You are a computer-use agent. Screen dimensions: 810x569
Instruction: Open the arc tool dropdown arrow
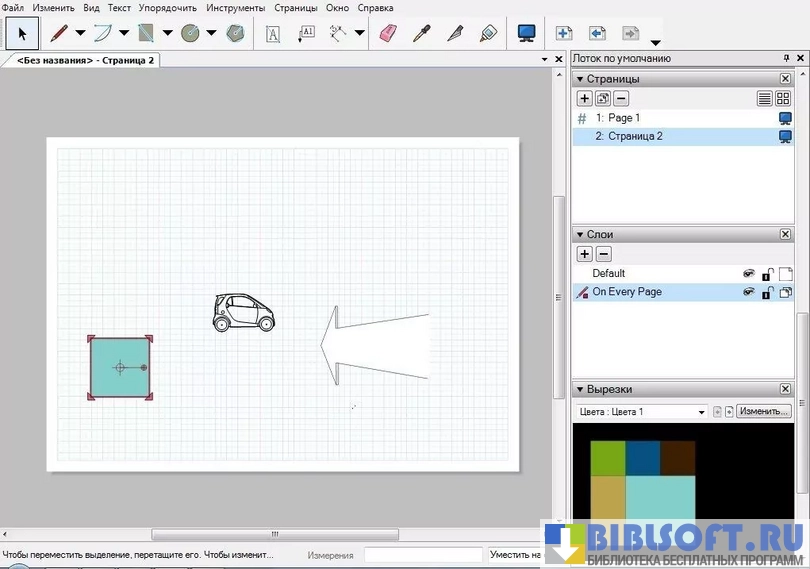pyautogui.click(x=124, y=33)
